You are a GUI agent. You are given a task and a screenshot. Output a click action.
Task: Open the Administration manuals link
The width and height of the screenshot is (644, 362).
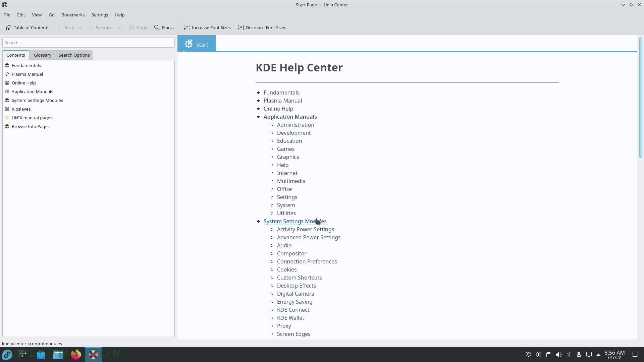click(296, 125)
